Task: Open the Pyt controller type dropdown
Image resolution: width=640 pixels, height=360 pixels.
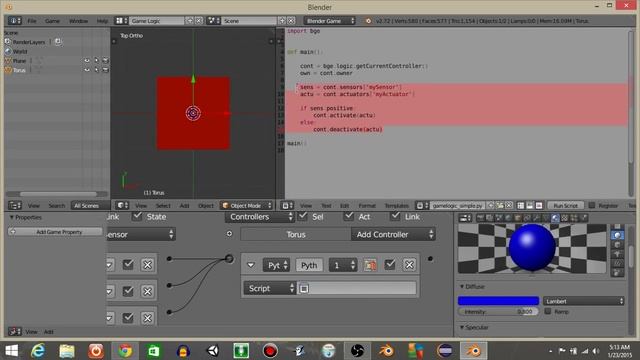Action: tap(276, 265)
